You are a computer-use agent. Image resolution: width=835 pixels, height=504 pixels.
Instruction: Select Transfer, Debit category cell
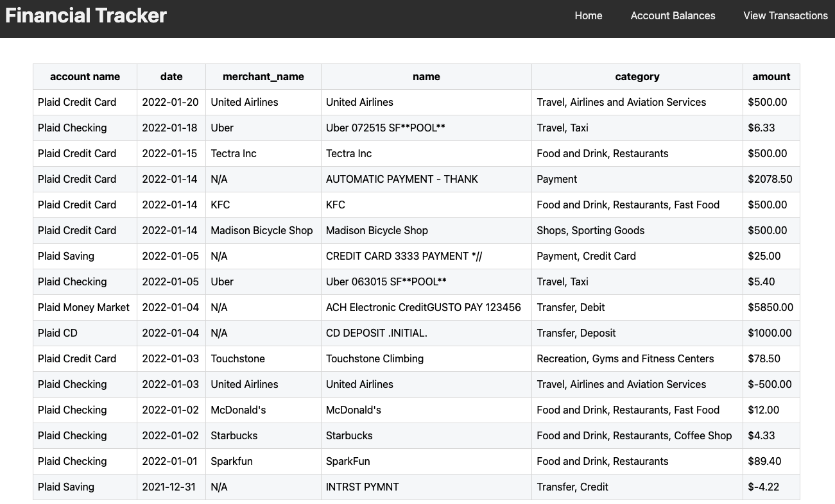pos(637,307)
